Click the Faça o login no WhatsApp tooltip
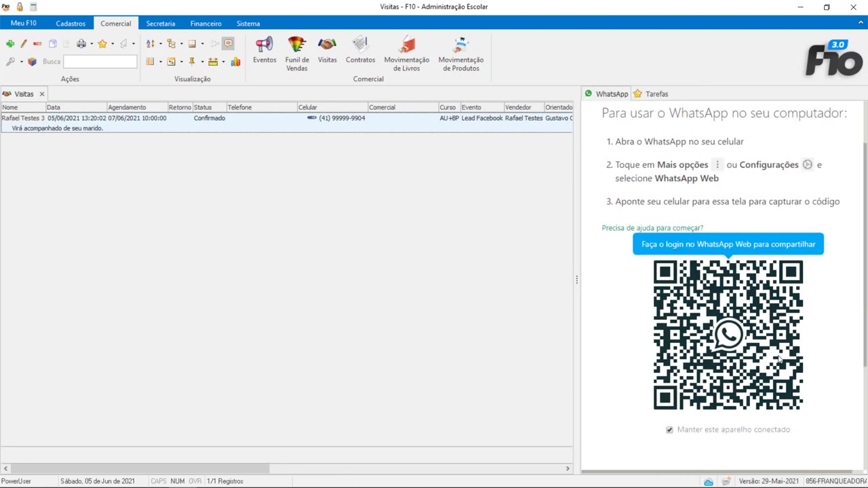 click(x=728, y=244)
